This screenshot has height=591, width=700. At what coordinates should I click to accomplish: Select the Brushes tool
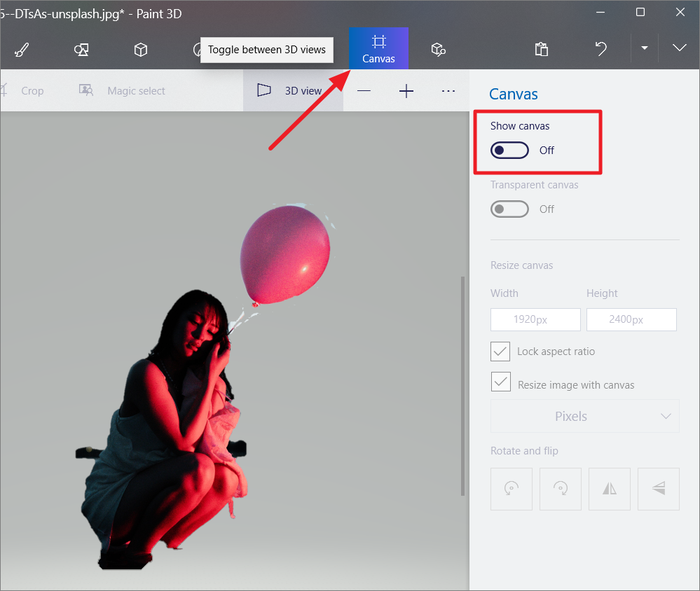pos(22,49)
